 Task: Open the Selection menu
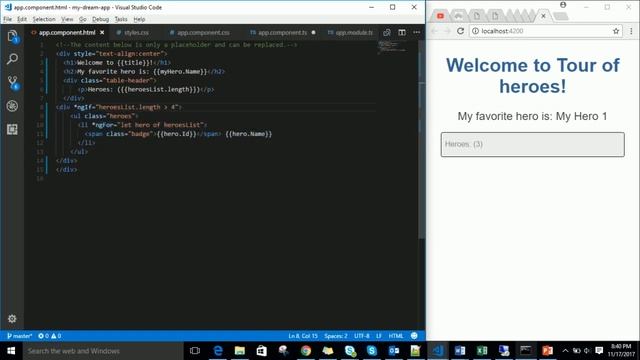tap(44, 19)
